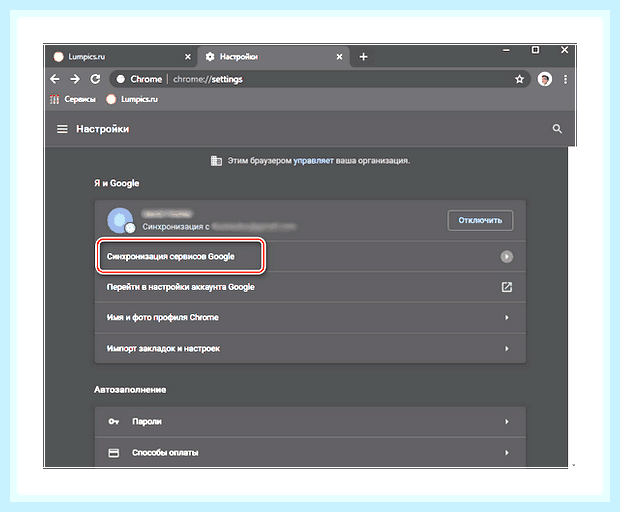This screenshot has width=620, height=512.
Task: Click the forward navigation arrow
Action: tap(75, 79)
